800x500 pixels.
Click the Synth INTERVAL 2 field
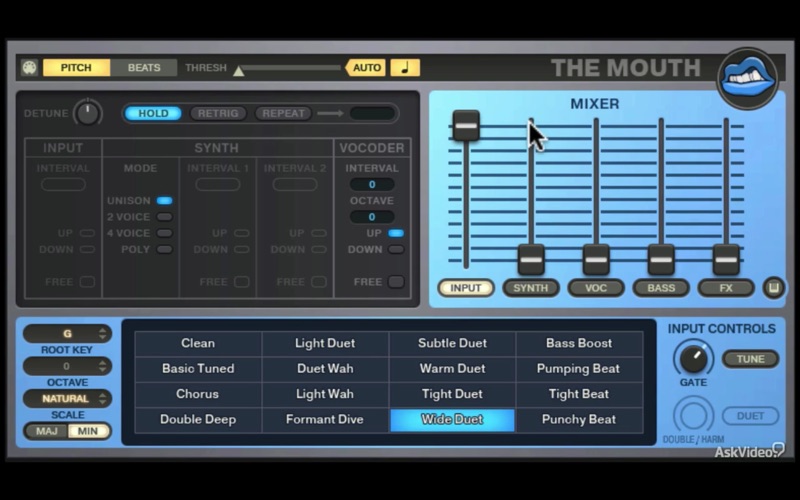[x=295, y=184]
